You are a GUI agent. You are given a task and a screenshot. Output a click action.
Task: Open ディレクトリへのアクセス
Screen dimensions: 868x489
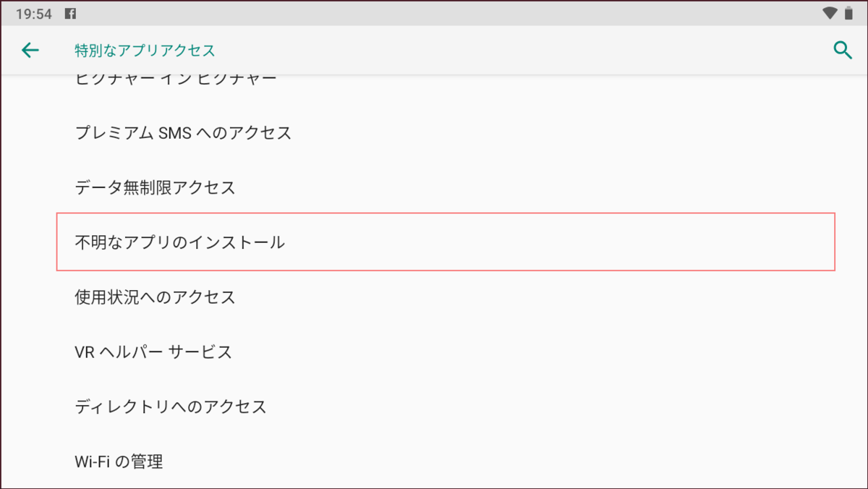coord(171,407)
